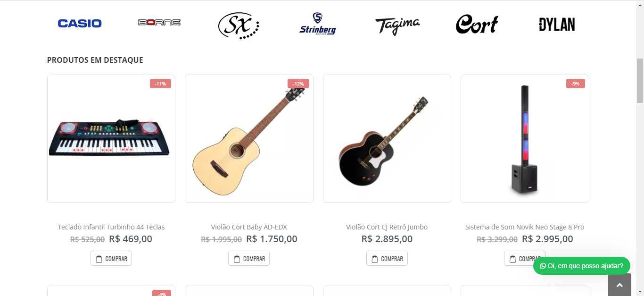Select the Cort brand logo

pos(477,25)
